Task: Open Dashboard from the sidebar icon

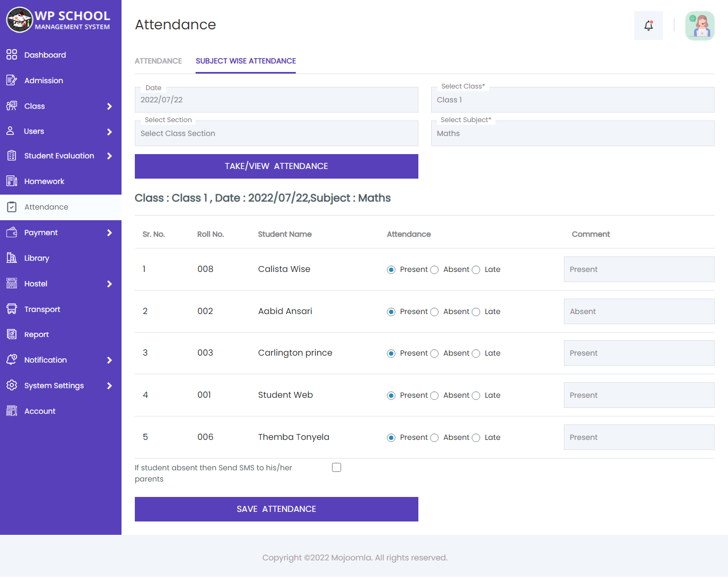Action: [x=12, y=54]
